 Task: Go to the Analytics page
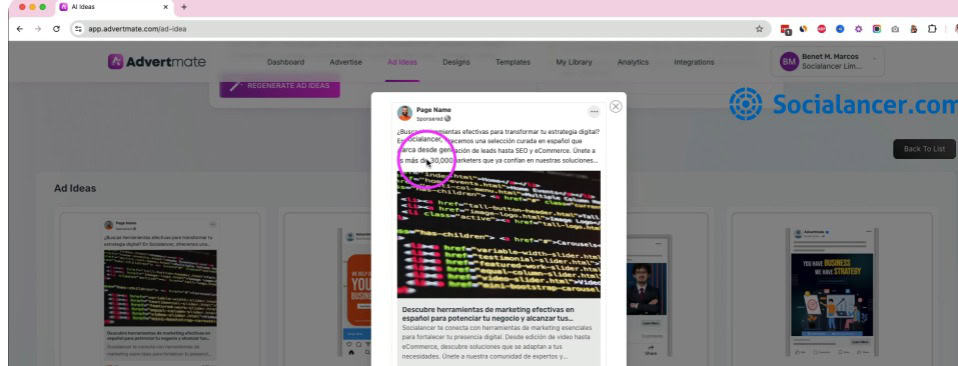tap(632, 62)
